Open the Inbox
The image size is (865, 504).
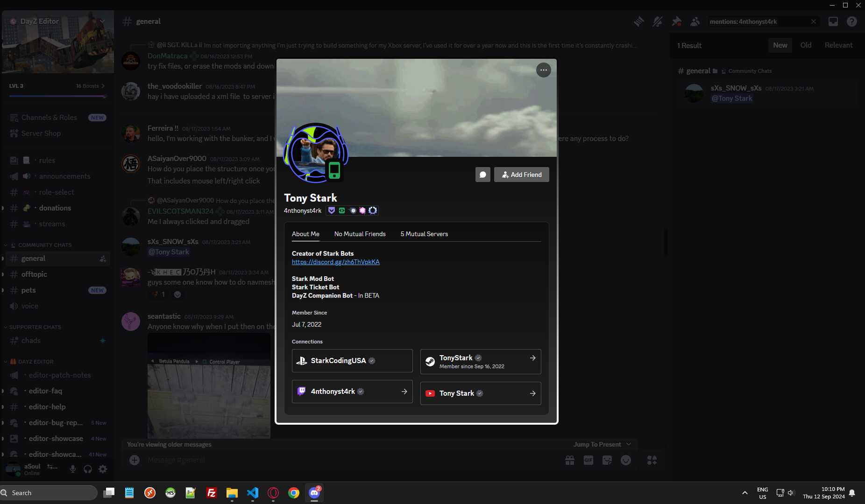pos(833,21)
